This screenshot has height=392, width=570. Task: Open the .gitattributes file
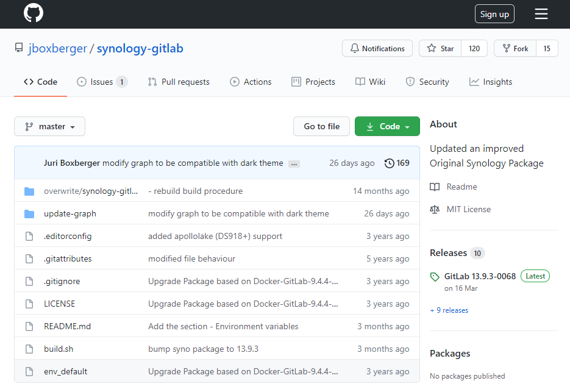pos(68,259)
